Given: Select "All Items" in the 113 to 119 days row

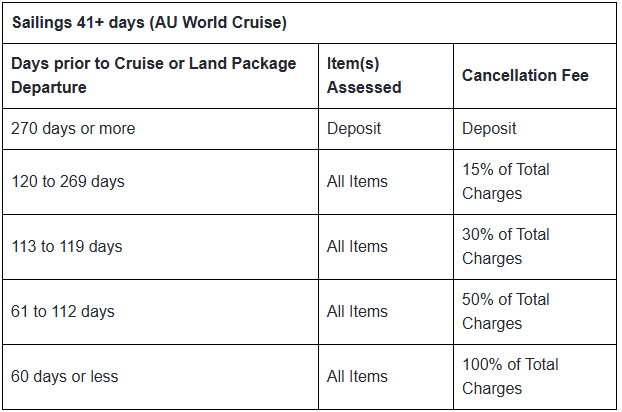Looking at the screenshot, I should [357, 246].
